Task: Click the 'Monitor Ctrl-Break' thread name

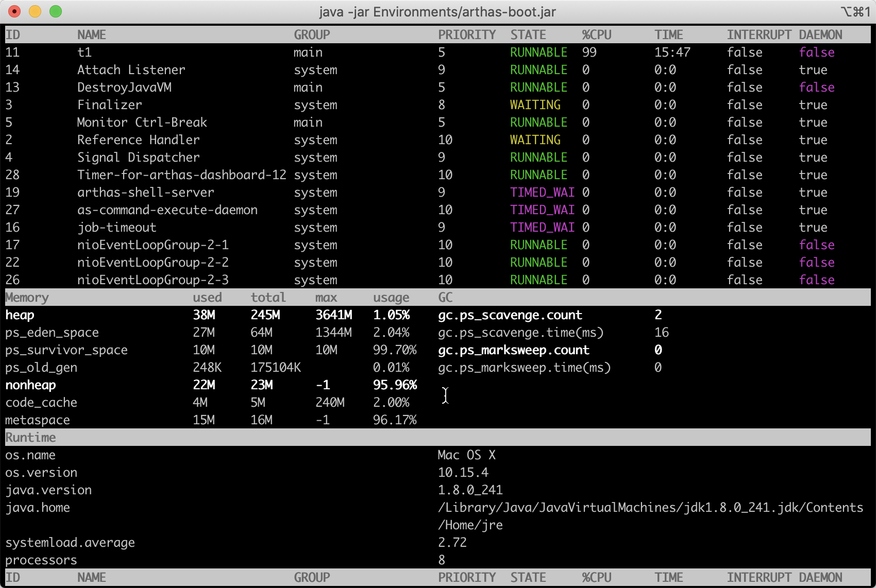Action: tap(142, 123)
